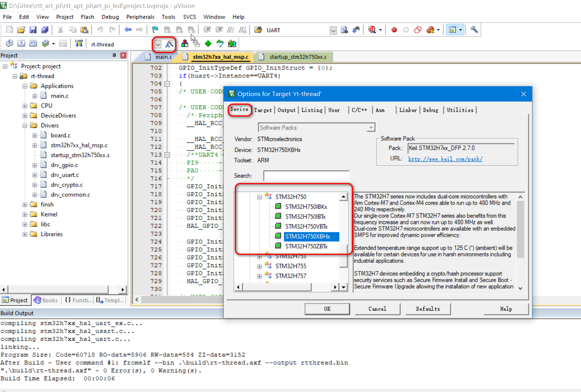The image size is (581, 392).
Task: Open Pack Installer icon
Action: point(232,44)
